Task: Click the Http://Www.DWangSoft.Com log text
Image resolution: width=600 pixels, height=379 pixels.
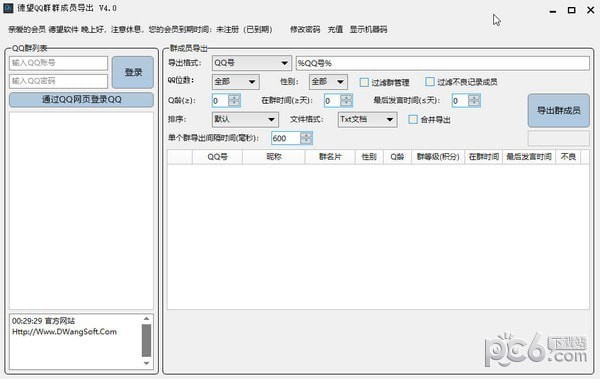Action: (x=64, y=332)
